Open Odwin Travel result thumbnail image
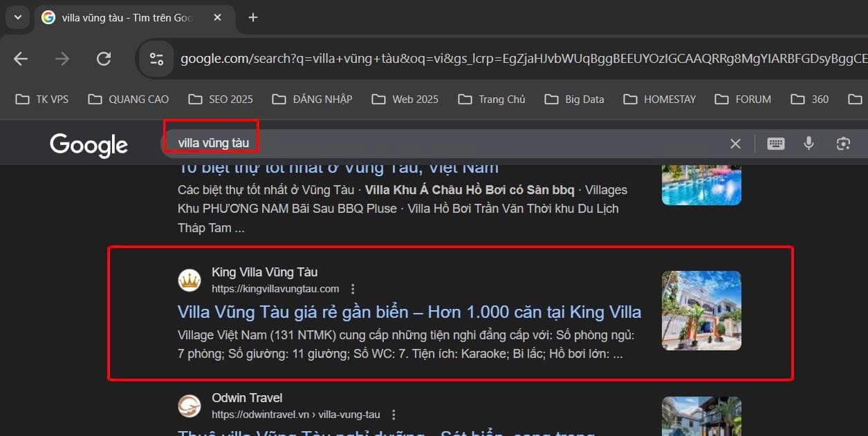 pos(701,416)
